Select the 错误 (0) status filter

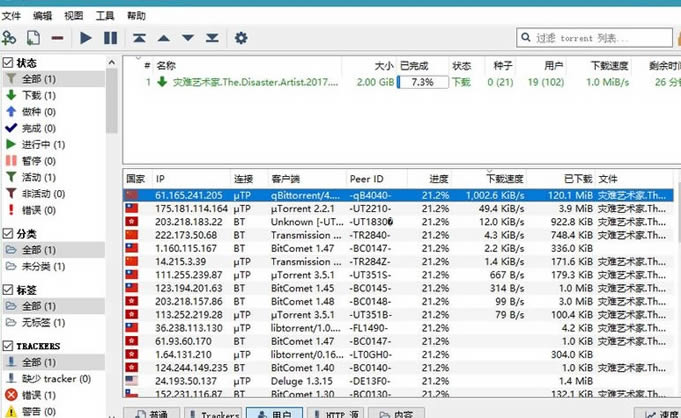pos(54,210)
